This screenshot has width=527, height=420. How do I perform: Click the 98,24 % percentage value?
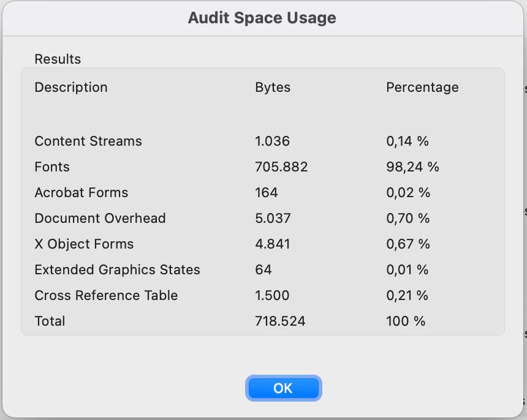tap(412, 167)
